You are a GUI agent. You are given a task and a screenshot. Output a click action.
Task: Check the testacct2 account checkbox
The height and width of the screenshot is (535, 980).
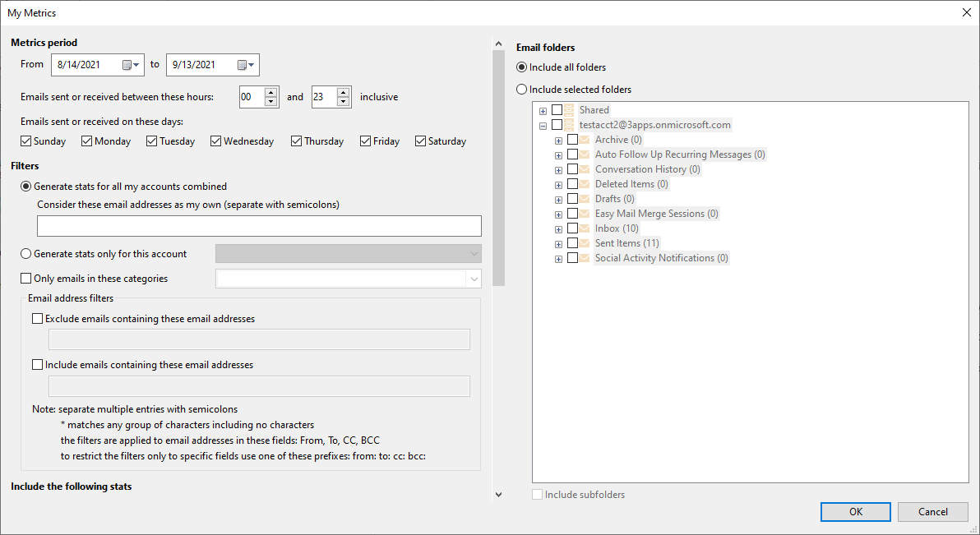[x=557, y=125]
